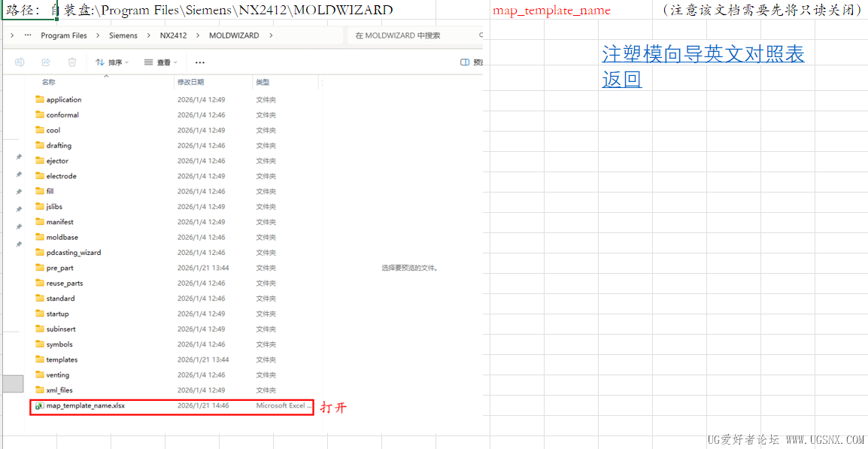The image size is (868, 449).
Task: Select the electrode folder icon
Action: [x=39, y=176]
